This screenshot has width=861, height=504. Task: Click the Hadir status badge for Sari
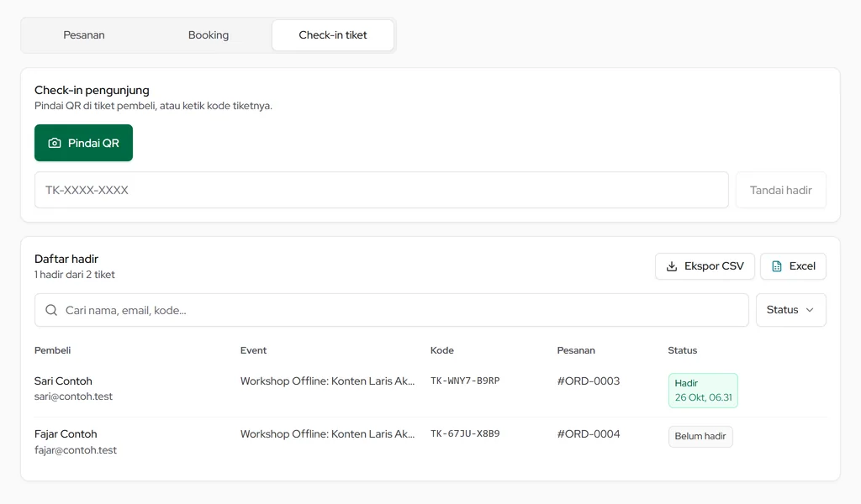click(703, 390)
